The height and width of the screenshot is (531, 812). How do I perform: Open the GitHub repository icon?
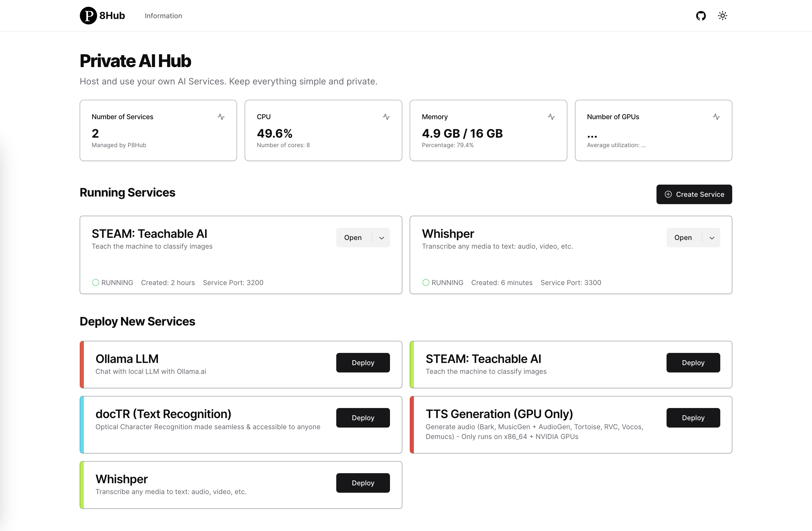coord(700,16)
